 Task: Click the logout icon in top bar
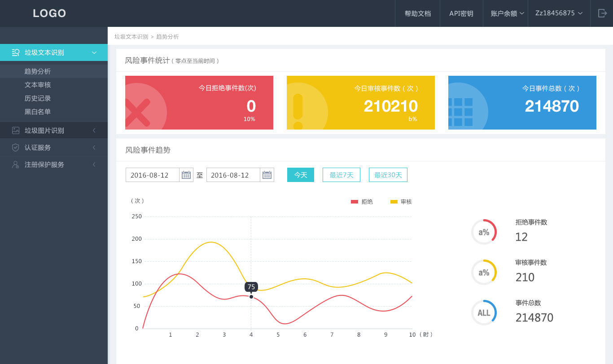602,13
